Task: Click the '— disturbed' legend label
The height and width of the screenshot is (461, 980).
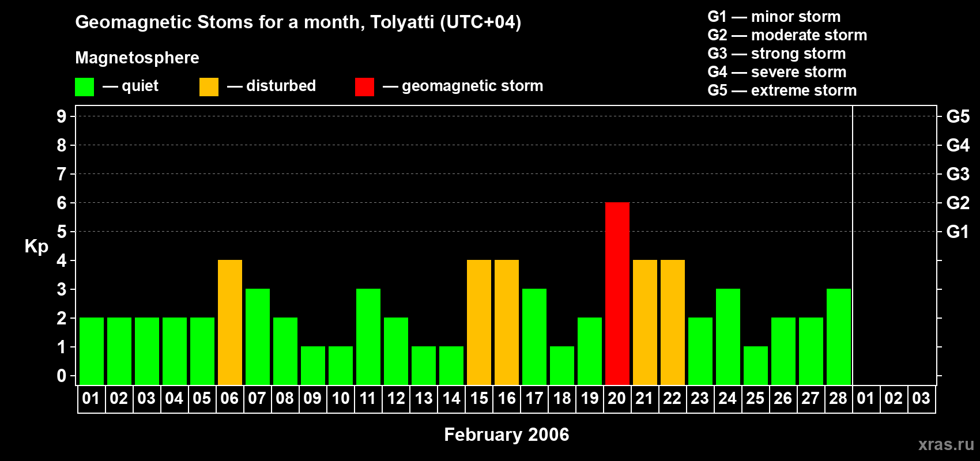Action: [272, 86]
